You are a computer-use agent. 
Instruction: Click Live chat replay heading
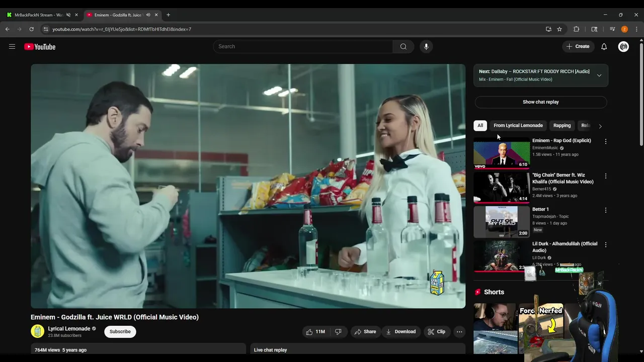pyautogui.click(x=270, y=350)
